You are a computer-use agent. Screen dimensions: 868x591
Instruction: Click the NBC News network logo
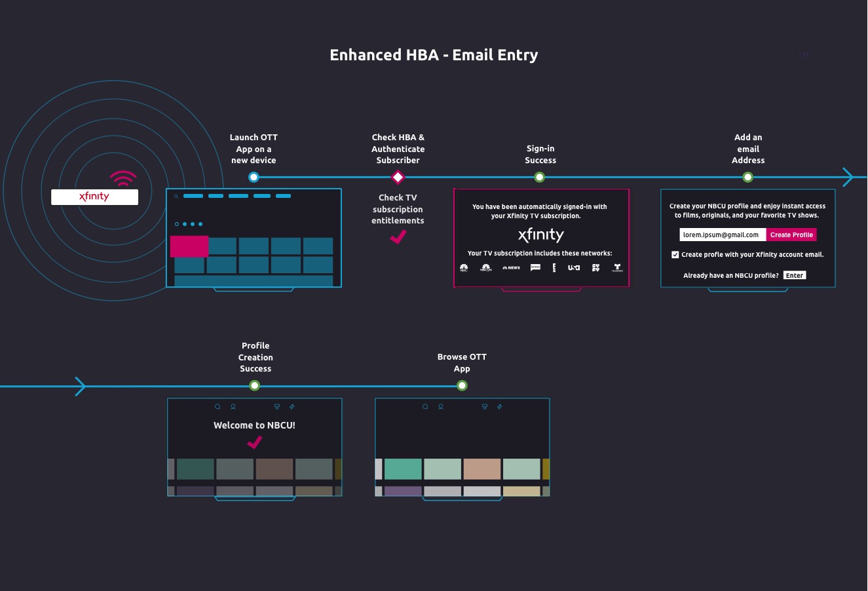512,267
